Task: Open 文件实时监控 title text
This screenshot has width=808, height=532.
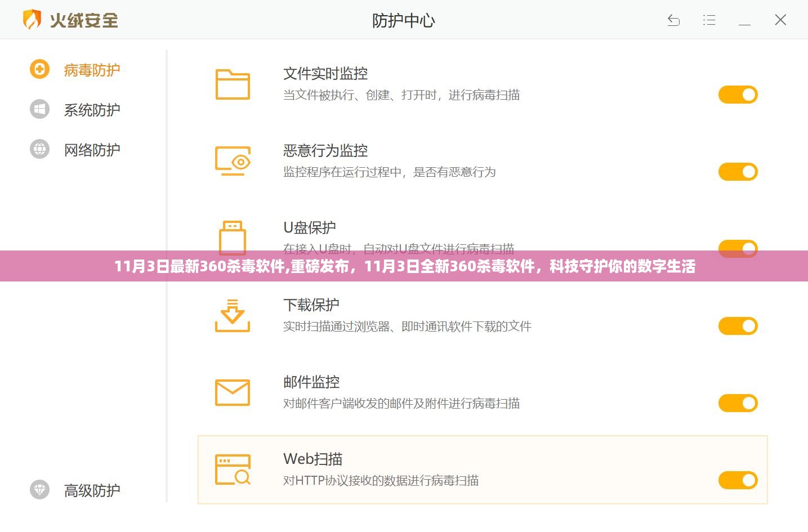Action: click(325, 74)
